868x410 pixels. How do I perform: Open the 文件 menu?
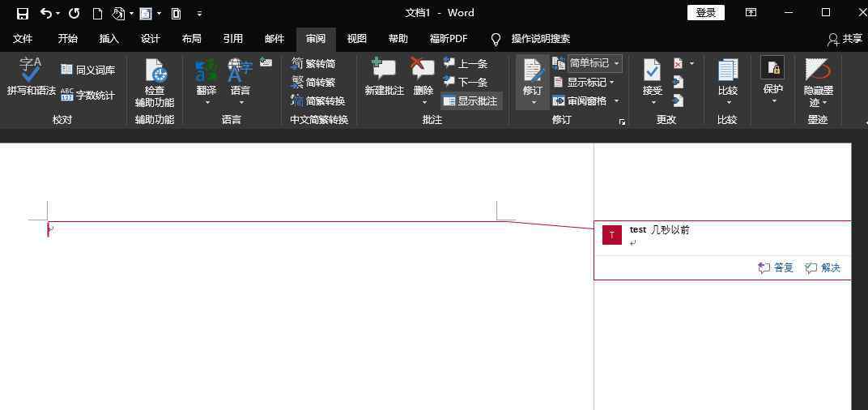point(23,39)
